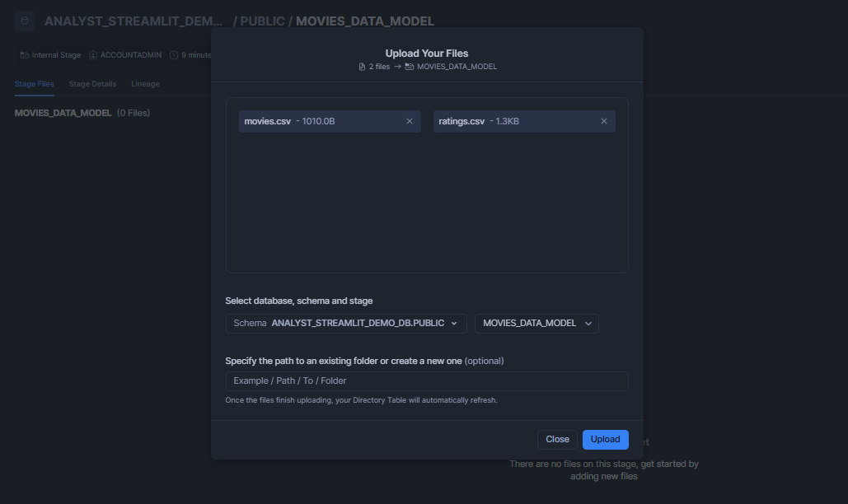Remove ratings.csv from the upload list

[604, 121]
